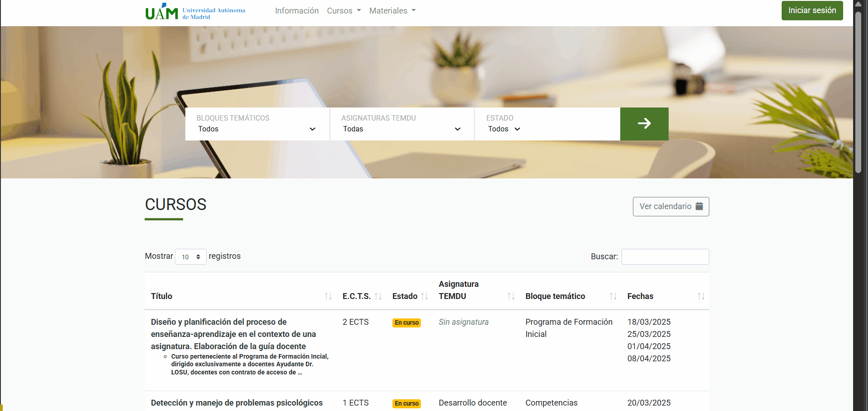This screenshot has height=411, width=868.
Task: Open the Cursos navigation menu
Action: point(344,11)
